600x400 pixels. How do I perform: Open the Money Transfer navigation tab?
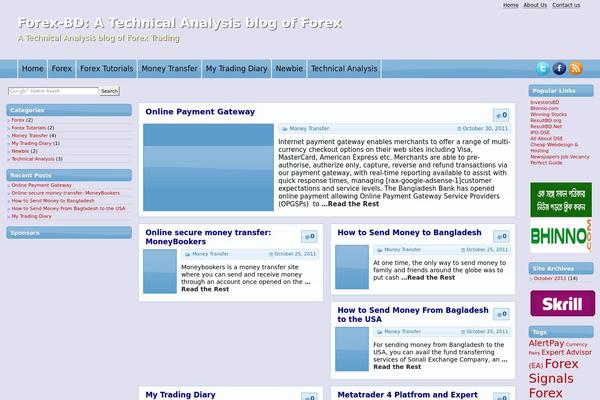point(170,69)
